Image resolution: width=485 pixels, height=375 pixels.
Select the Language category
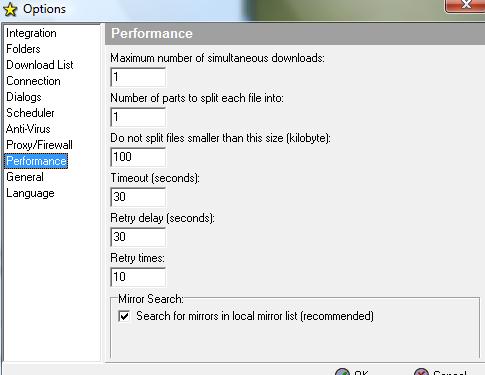[30, 193]
